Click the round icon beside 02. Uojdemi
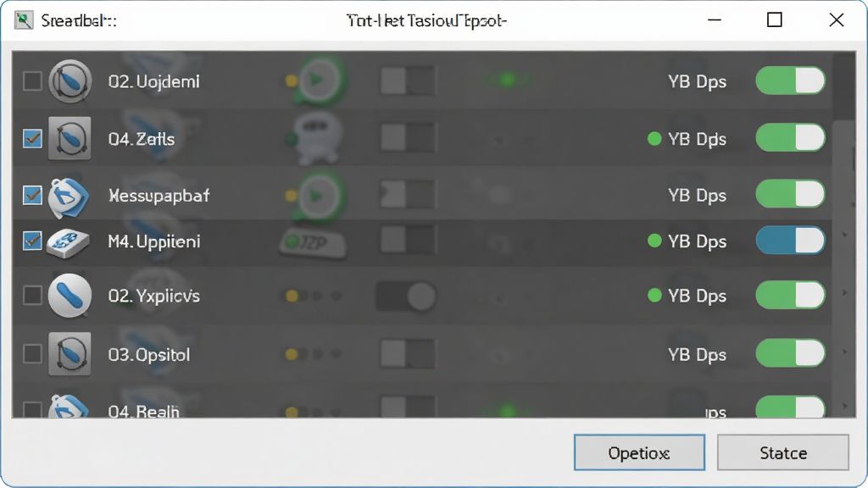Viewport: 868px width, 488px height. click(x=70, y=81)
